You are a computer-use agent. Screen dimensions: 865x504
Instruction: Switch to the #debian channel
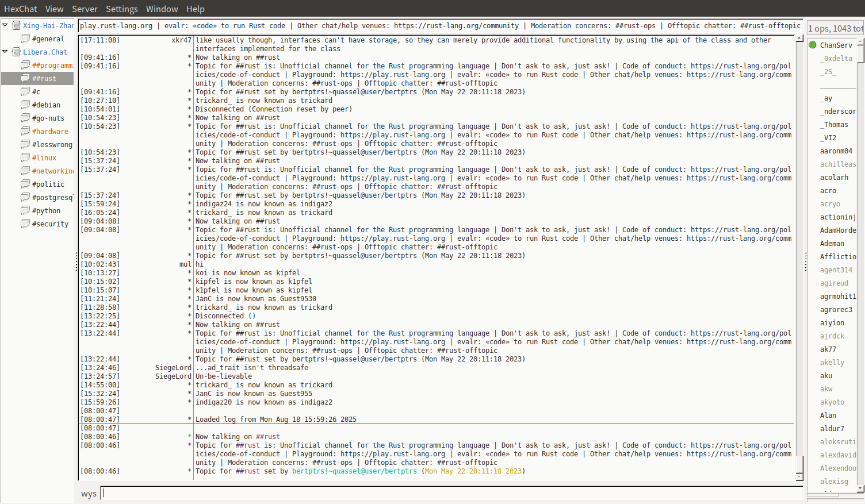[46, 105]
